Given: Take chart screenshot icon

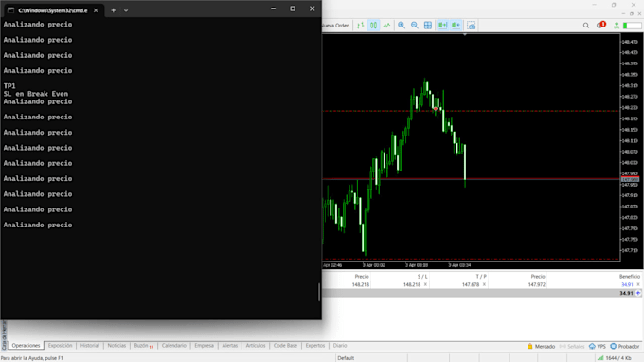Looking at the screenshot, I should [471, 26].
